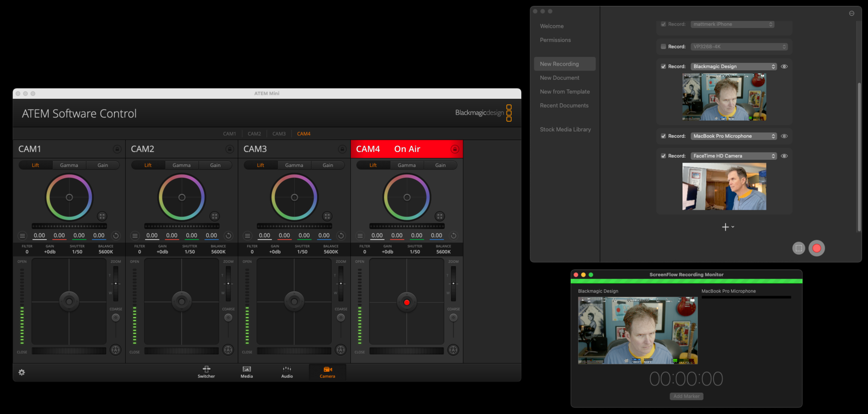Click CAM4 auto iris button

click(x=453, y=350)
